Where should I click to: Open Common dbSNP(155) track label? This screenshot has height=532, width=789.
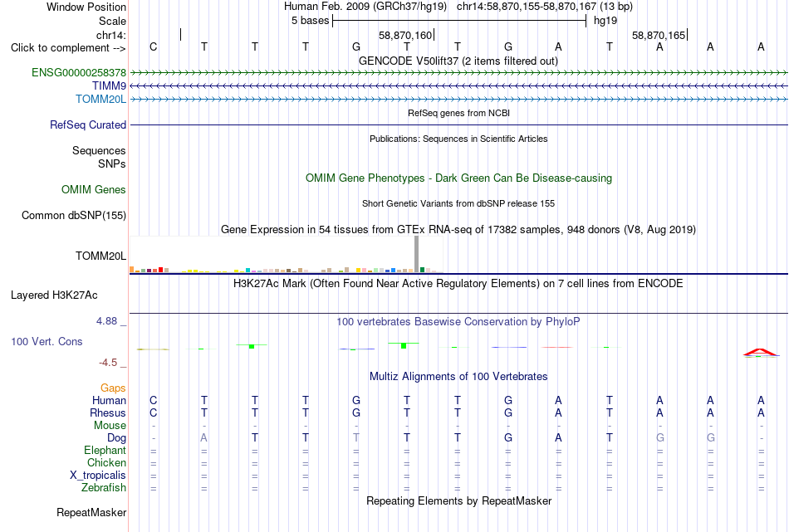coord(74,215)
